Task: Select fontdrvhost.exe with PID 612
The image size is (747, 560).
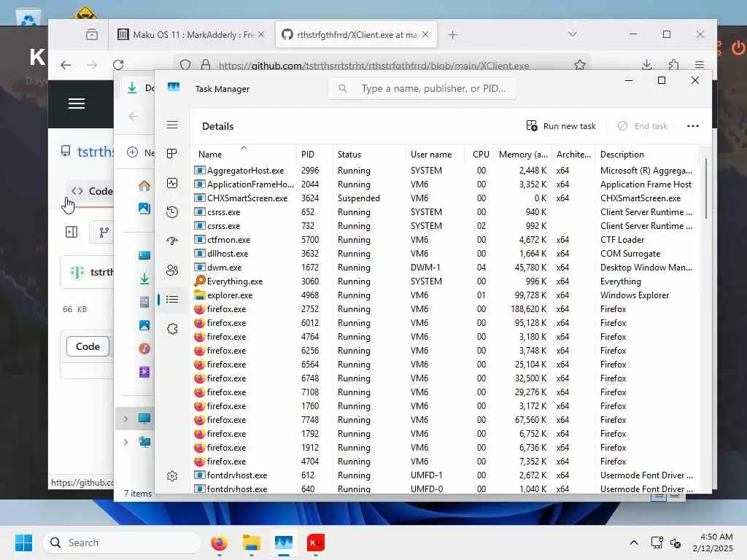Action: (x=446, y=475)
